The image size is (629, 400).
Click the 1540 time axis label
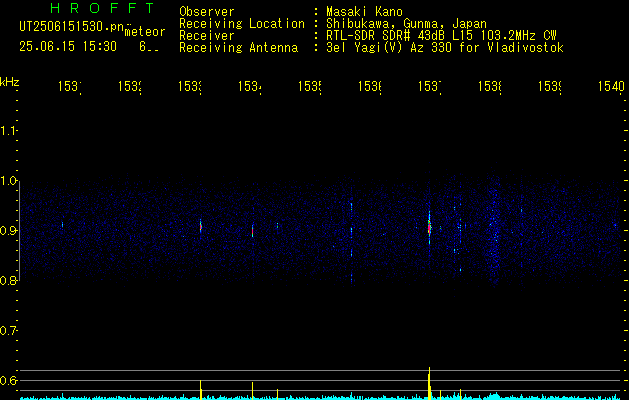pyautogui.click(x=611, y=86)
